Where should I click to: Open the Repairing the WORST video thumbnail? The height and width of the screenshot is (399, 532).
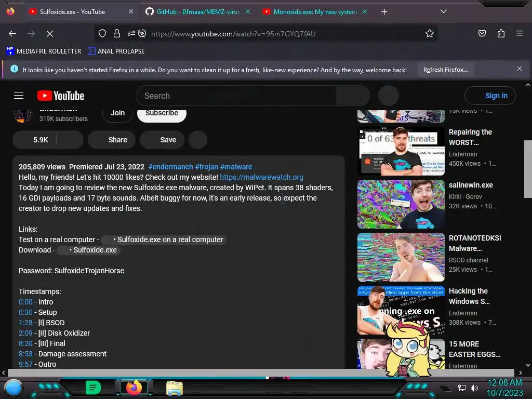401,151
